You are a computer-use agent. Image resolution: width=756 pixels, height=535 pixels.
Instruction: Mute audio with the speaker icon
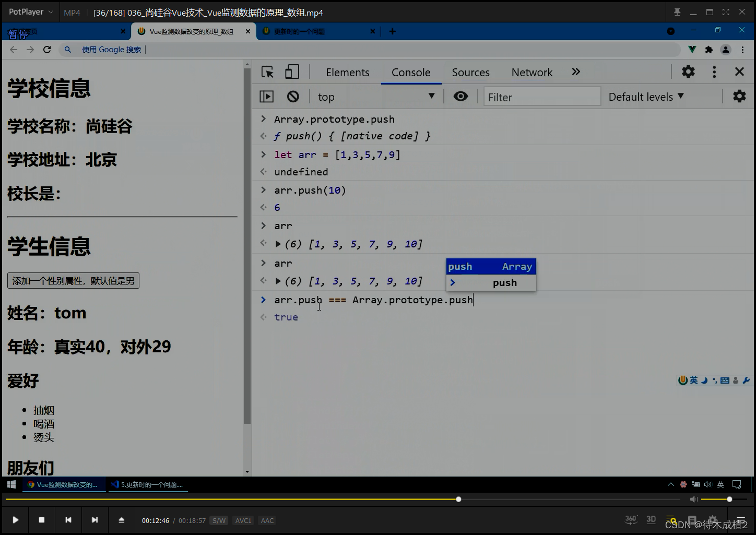(x=693, y=500)
